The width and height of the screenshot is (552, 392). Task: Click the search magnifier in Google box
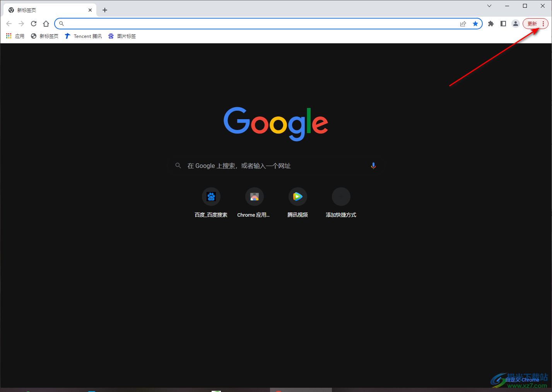[178, 166]
